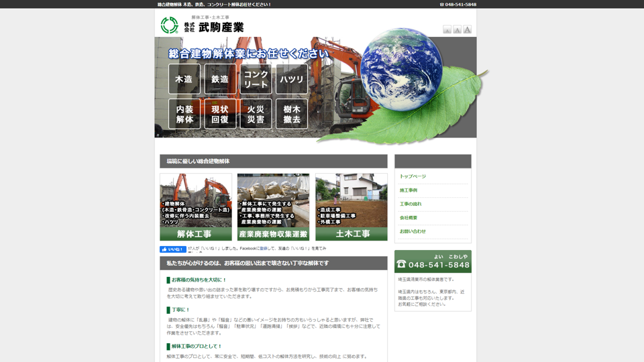Open the 樹木撤去 tile
The image size is (644, 362).
292,114
